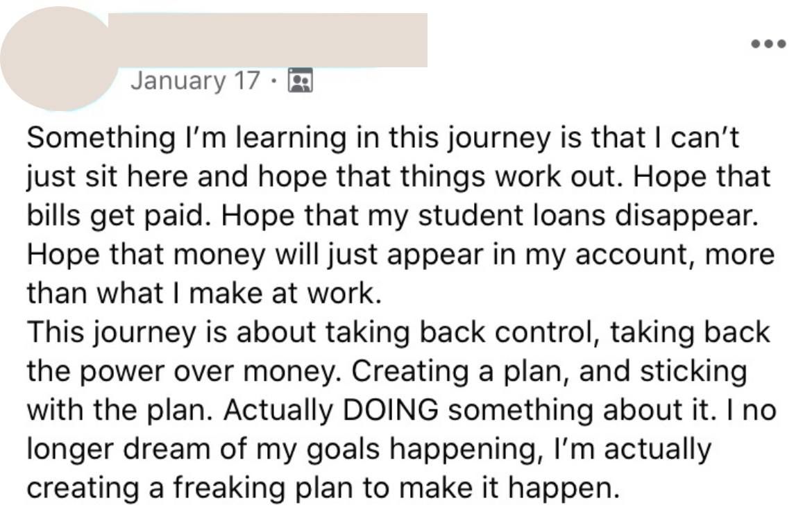Click the words "freaking plan to make it happen"

(396, 488)
